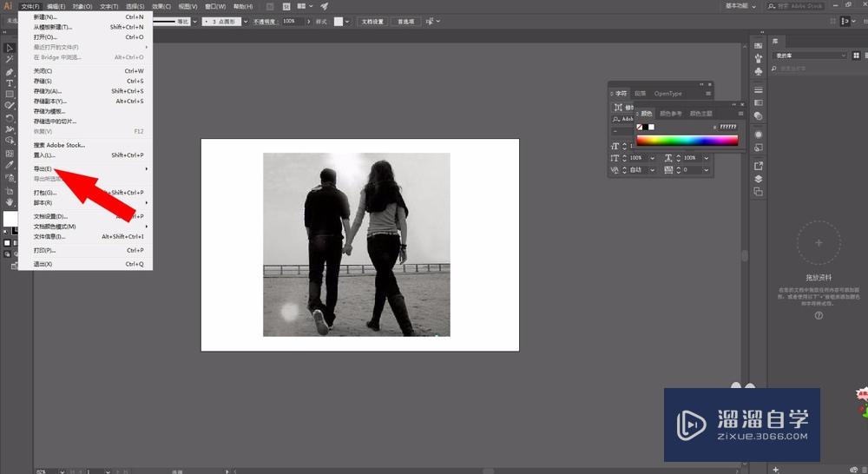
Task: Click 置入(L)... menu entry
Action: coord(44,155)
